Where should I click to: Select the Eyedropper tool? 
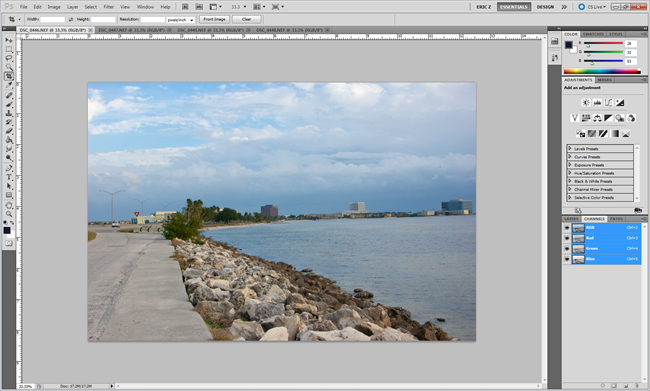pos(9,85)
